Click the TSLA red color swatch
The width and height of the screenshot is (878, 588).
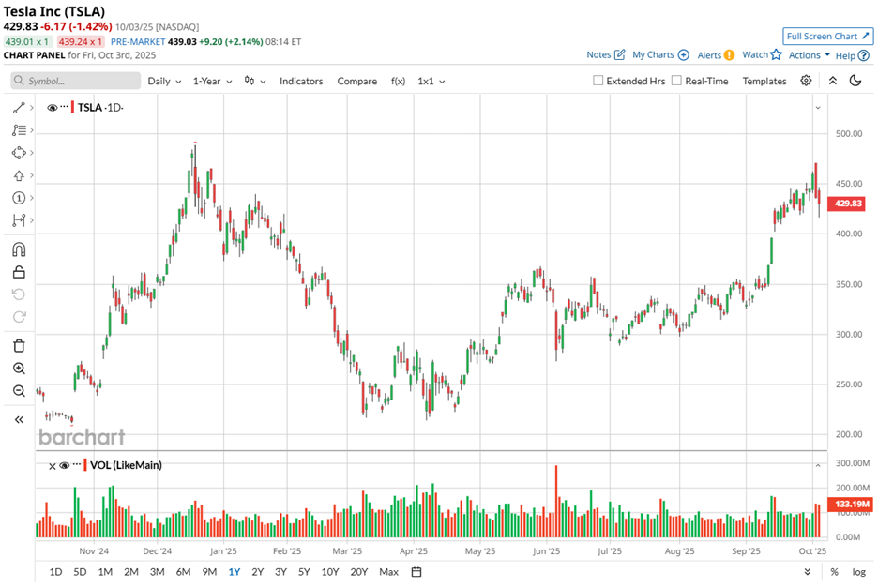[x=73, y=107]
